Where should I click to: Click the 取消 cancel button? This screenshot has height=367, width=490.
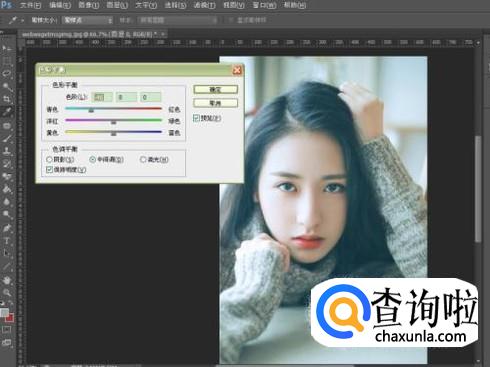point(215,103)
